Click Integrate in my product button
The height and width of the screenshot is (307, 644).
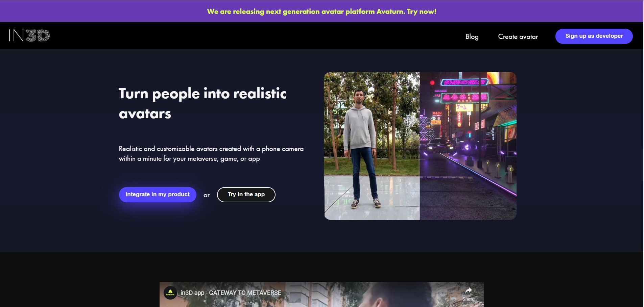click(x=158, y=195)
